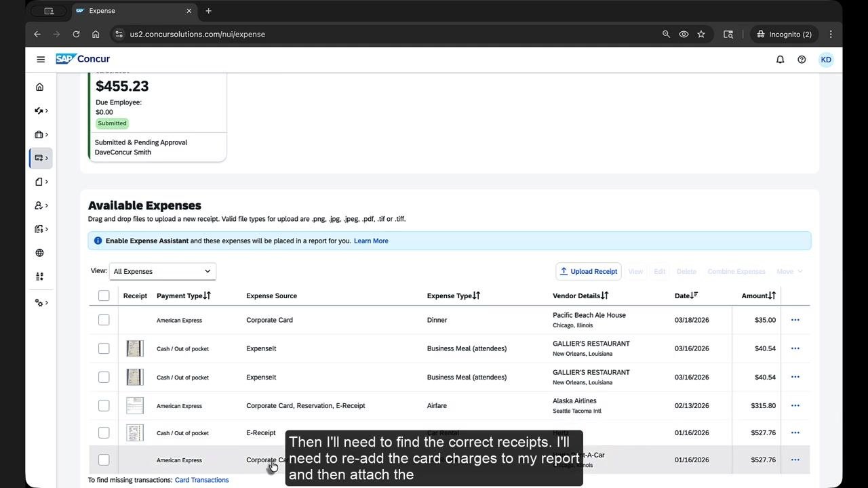Sort by Date column
The image size is (868, 488).
click(686, 296)
